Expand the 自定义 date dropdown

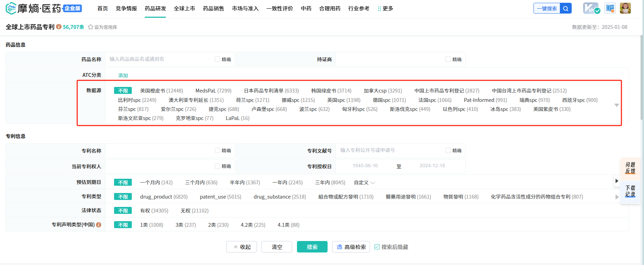click(364, 183)
